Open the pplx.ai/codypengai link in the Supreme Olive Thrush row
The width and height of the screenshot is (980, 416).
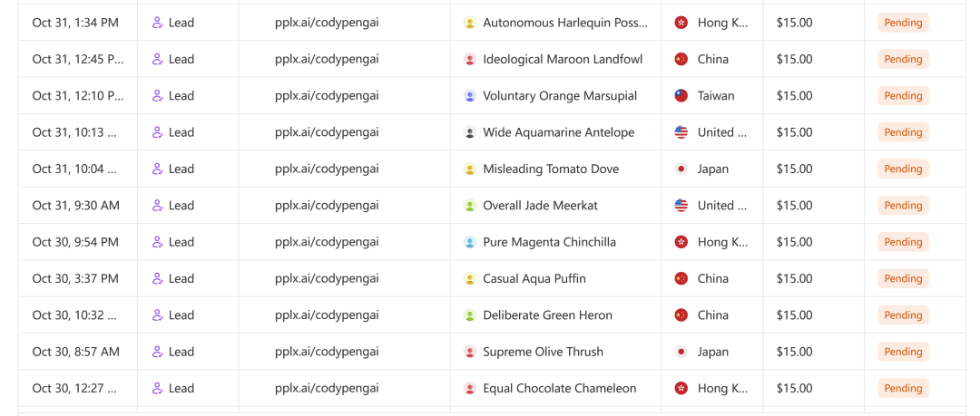(x=327, y=352)
